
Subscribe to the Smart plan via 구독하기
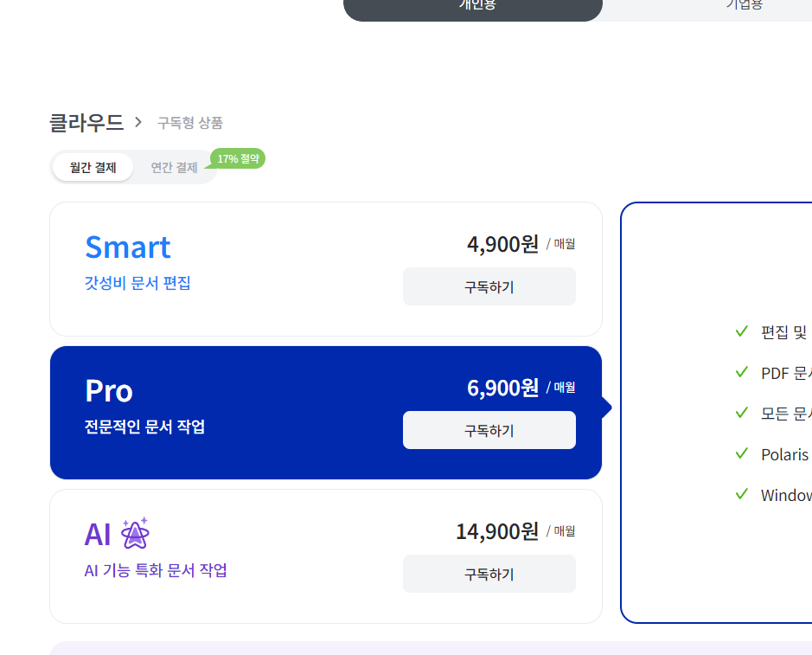tap(489, 286)
